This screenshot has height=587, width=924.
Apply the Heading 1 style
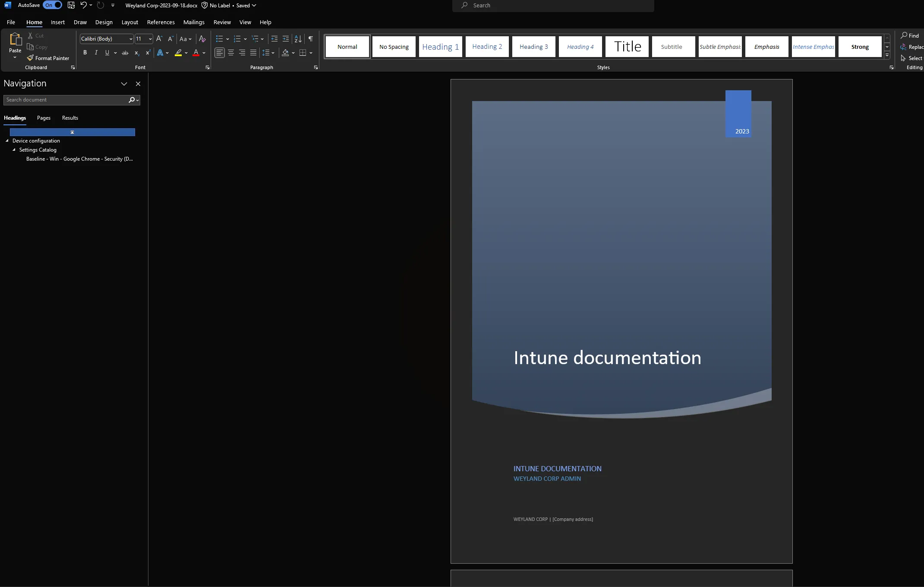click(440, 47)
